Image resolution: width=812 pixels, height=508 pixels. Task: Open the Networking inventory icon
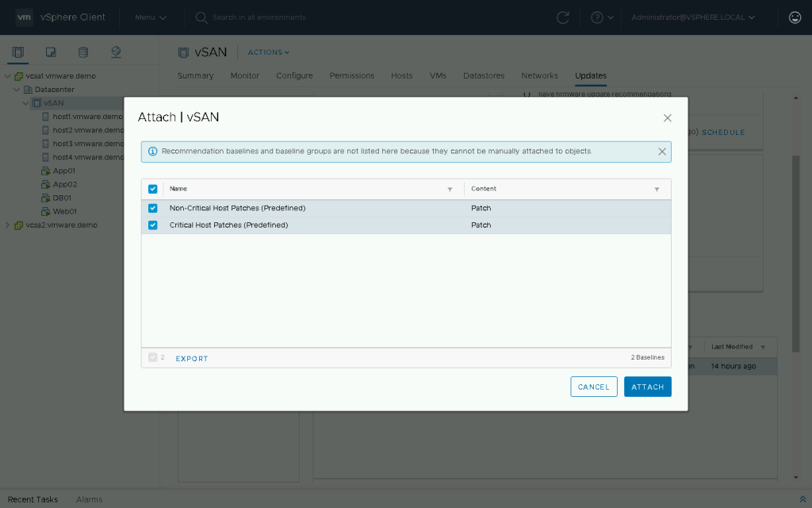tap(116, 52)
